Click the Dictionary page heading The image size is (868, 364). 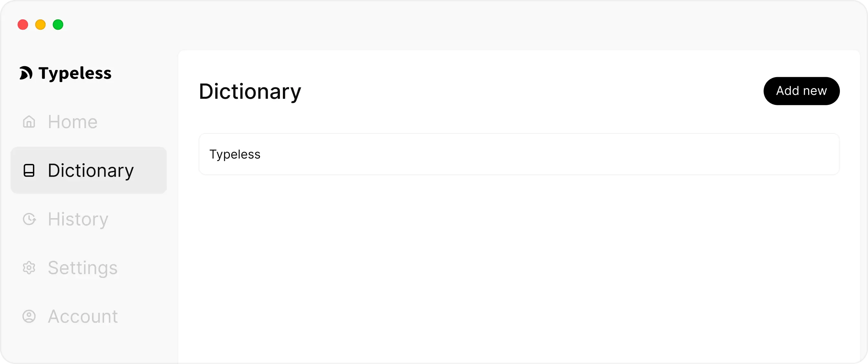click(x=250, y=91)
